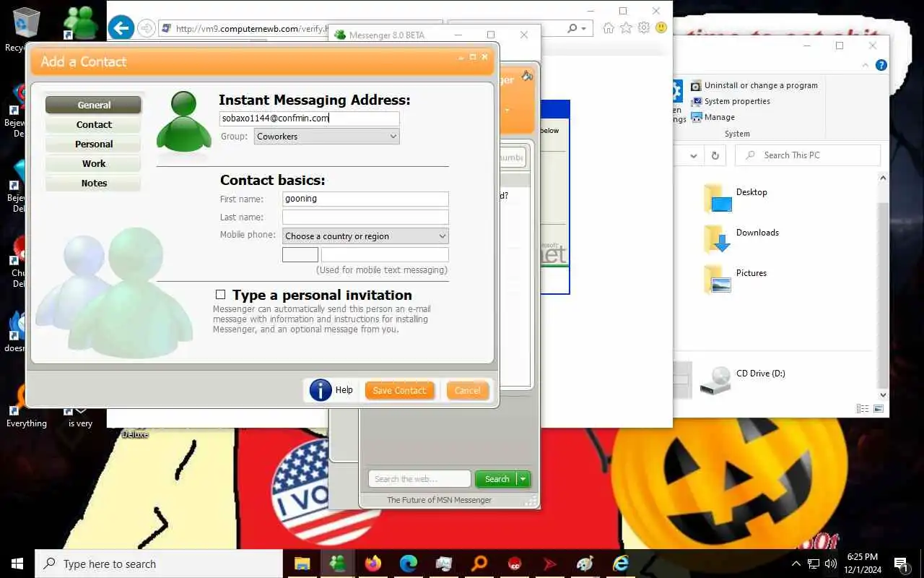Screen dimensions: 924x578
Task: Select the General tab in Add a Contact
Action: pyautogui.click(x=94, y=105)
